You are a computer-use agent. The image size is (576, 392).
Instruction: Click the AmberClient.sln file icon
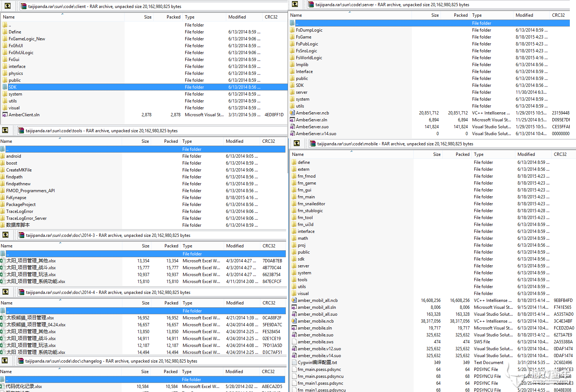tap(5, 115)
